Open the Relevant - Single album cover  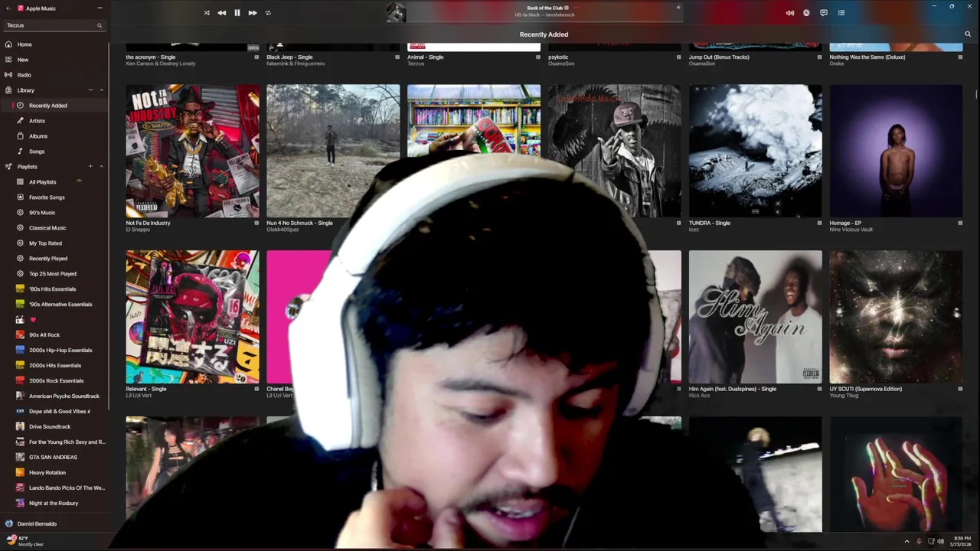pos(193,317)
